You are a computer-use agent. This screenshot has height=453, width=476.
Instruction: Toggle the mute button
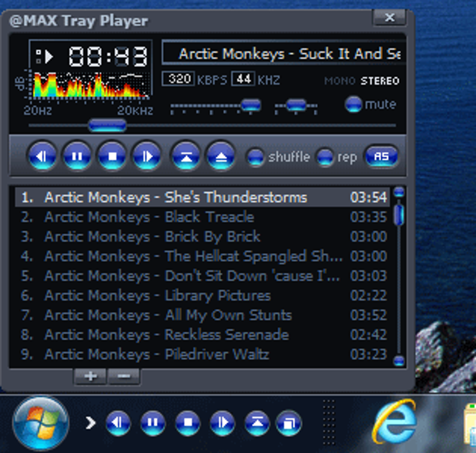pyautogui.click(x=353, y=105)
